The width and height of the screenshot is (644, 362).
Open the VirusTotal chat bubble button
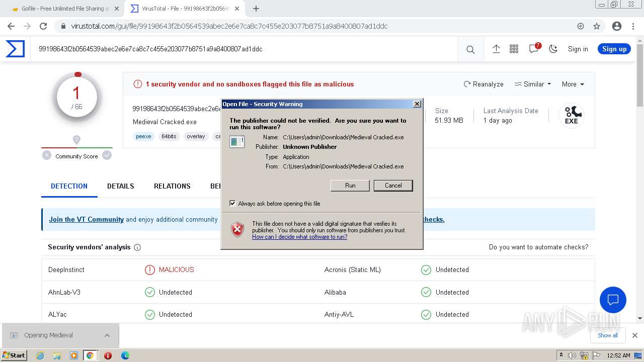pyautogui.click(x=613, y=300)
